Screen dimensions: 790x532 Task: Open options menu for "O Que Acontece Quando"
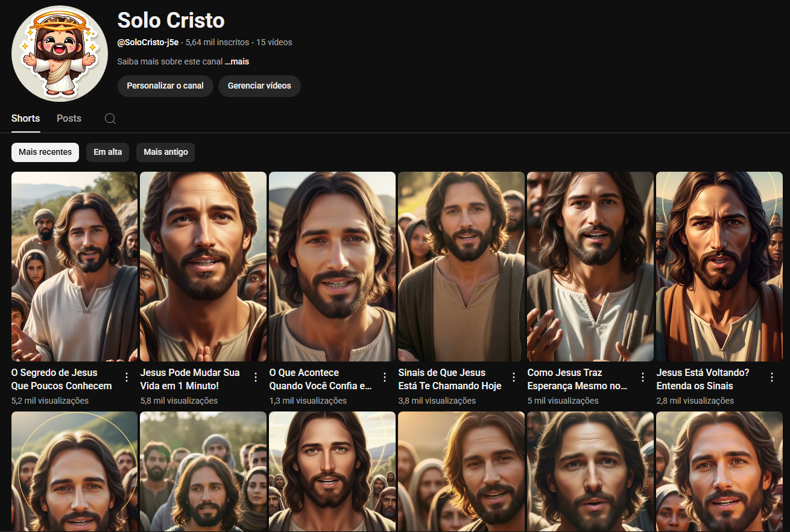(x=385, y=377)
